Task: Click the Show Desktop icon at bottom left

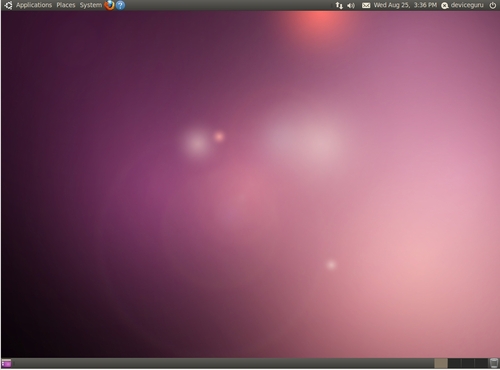Action: (x=6, y=363)
